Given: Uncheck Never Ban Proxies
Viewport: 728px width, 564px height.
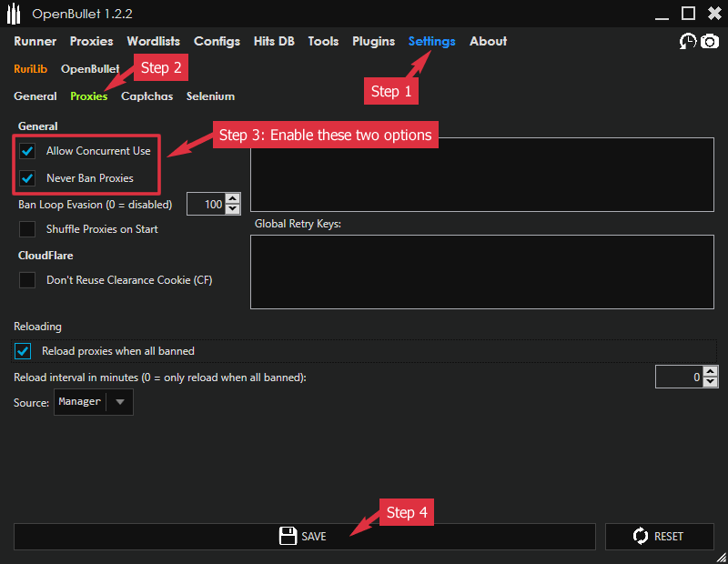Looking at the screenshot, I should pos(26,177).
